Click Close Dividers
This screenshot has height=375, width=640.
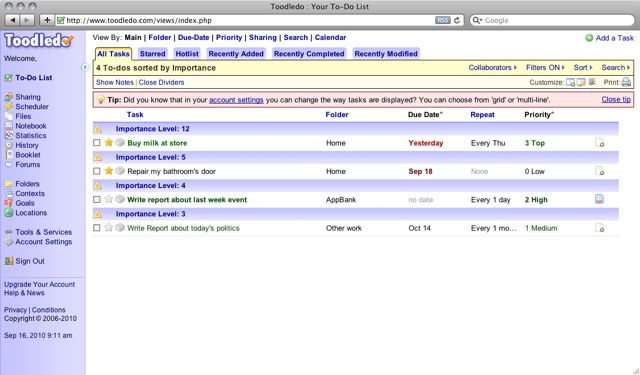point(161,82)
